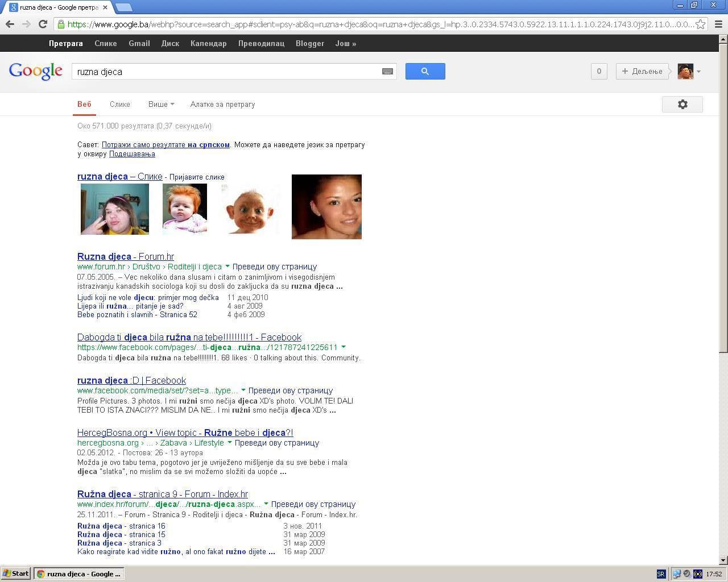This screenshot has height=582, width=728.
Task: Expand dropdown arrow next to forum.hr URL
Action: pos(227,266)
